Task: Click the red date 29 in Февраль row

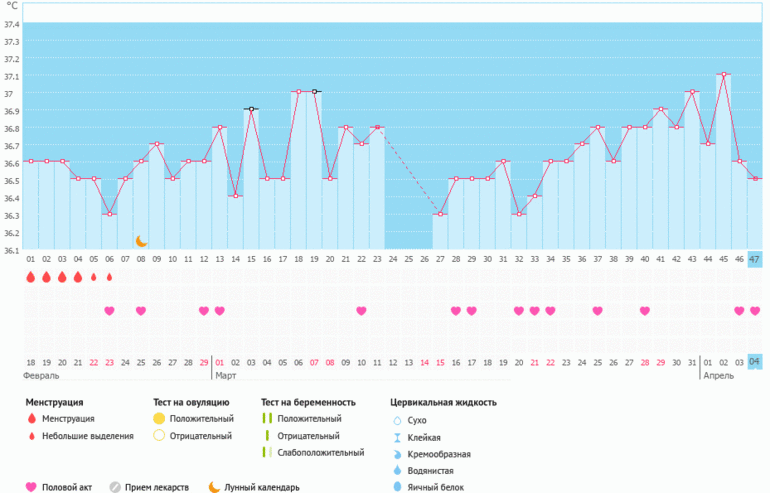Action: [x=204, y=362]
